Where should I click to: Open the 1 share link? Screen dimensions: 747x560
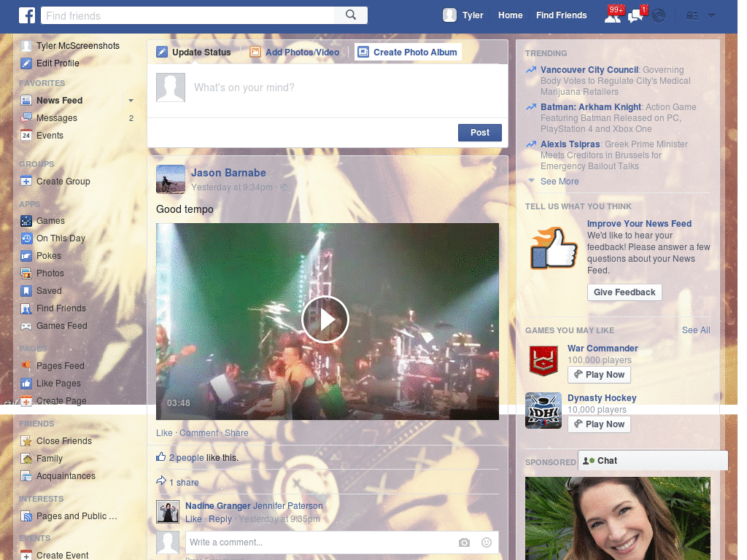(184, 483)
